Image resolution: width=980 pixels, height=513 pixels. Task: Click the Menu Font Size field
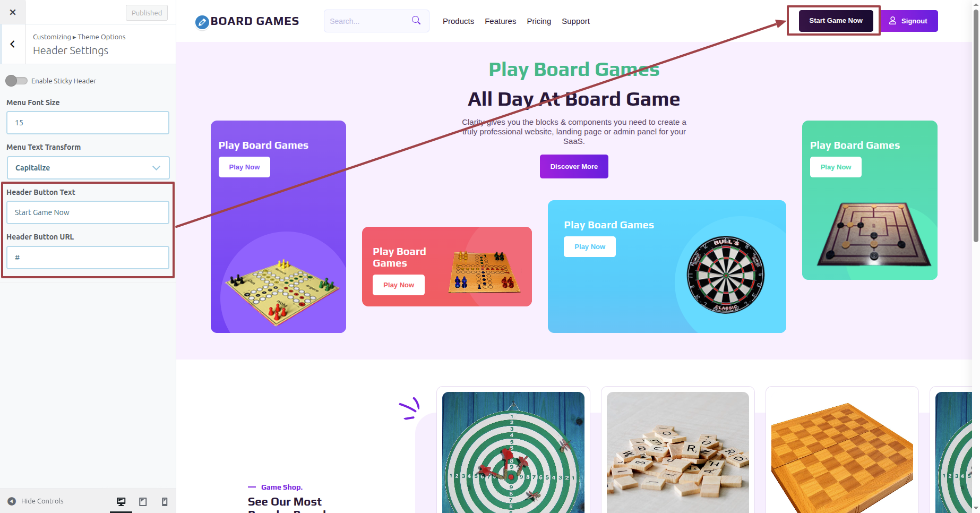click(x=88, y=123)
